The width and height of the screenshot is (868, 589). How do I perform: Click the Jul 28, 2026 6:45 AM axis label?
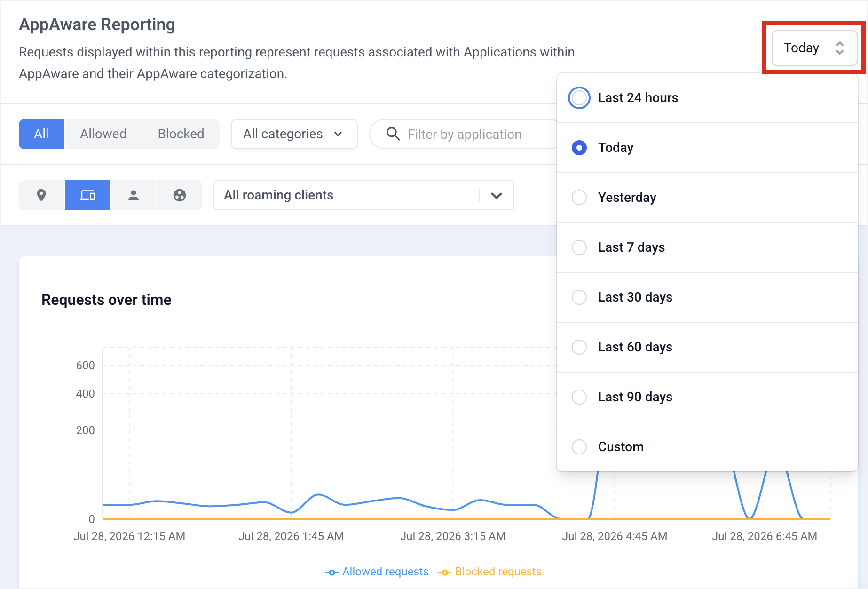coord(765,536)
